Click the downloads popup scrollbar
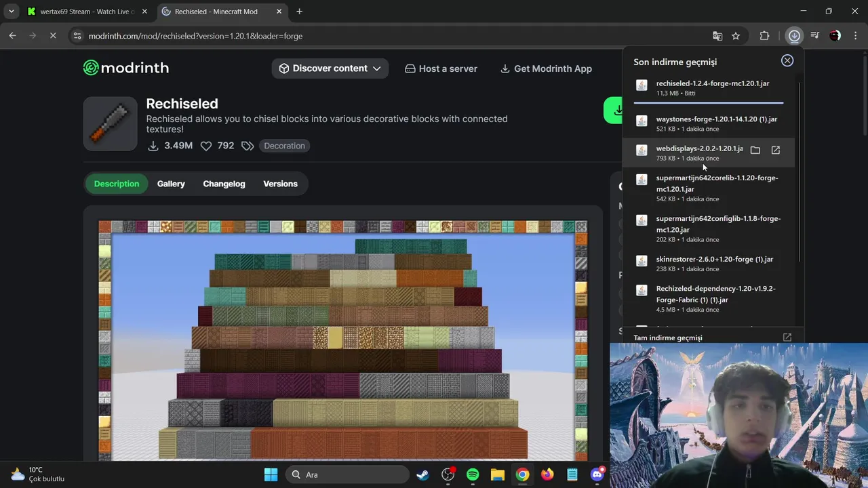The image size is (868, 488). pyautogui.click(x=800, y=172)
